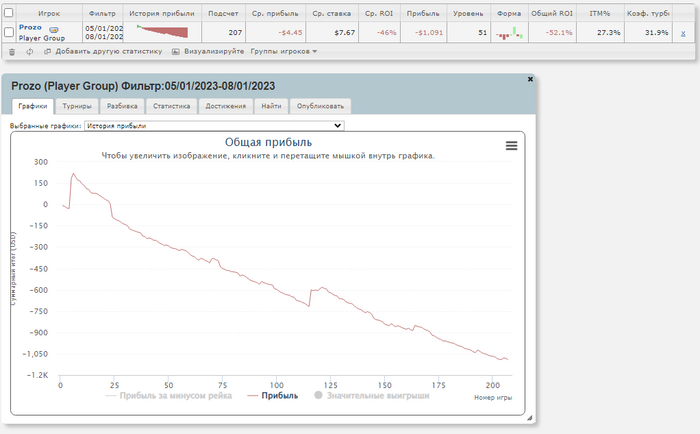Click the profit history sparkline thumbnail
This screenshot has height=434, width=700.
click(162, 32)
